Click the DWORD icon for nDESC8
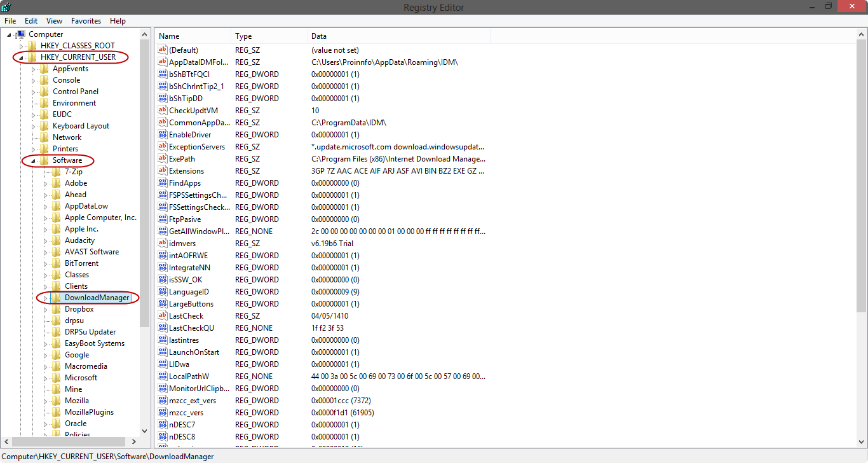Screen dimensions: 868x463 tap(163, 436)
